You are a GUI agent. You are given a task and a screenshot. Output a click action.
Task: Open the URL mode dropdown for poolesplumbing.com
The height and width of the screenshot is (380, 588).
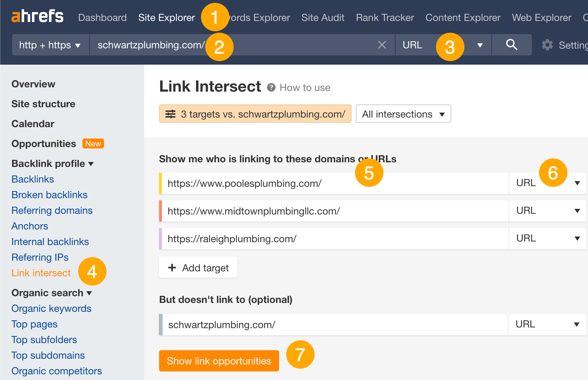pos(577,183)
